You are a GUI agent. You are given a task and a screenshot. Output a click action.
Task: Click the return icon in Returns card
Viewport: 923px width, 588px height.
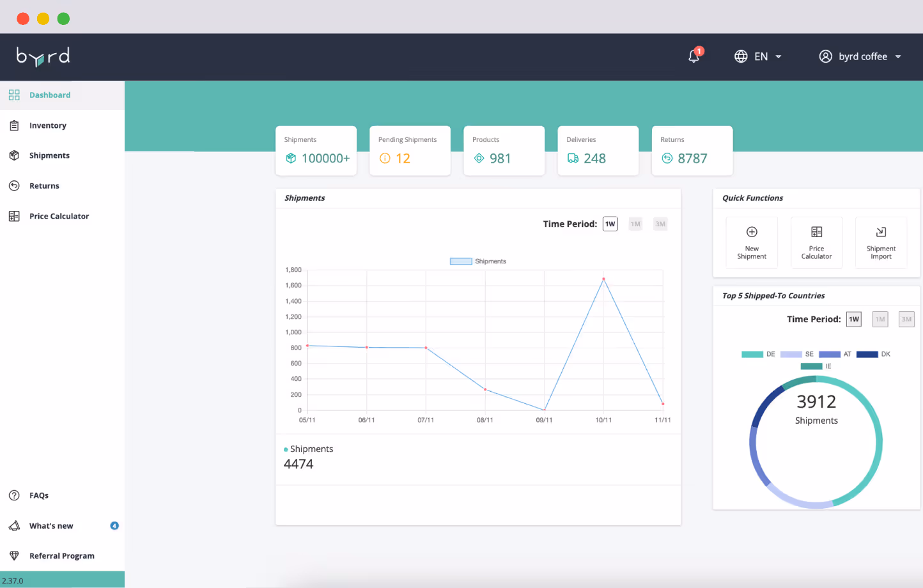pyautogui.click(x=667, y=158)
